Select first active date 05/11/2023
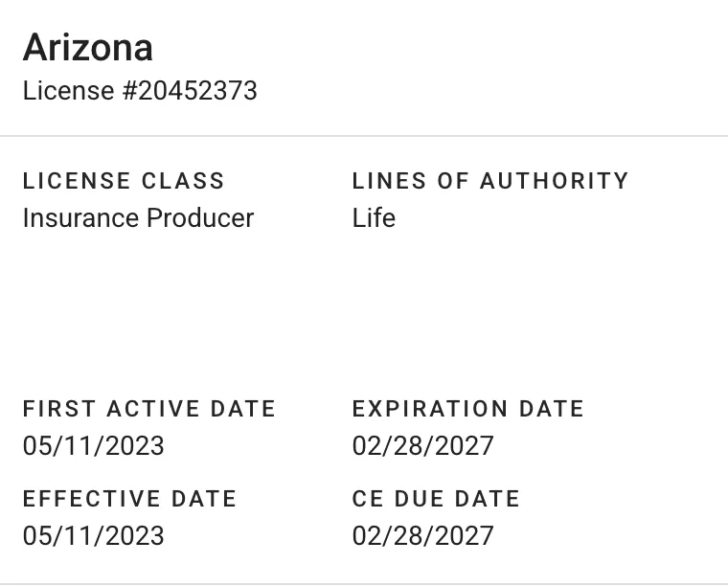 94,446
